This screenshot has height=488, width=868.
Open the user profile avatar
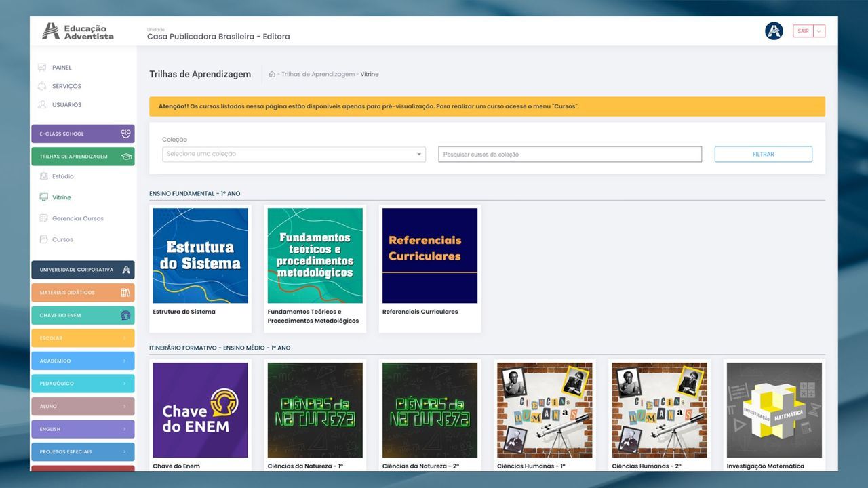(x=774, y=31)
